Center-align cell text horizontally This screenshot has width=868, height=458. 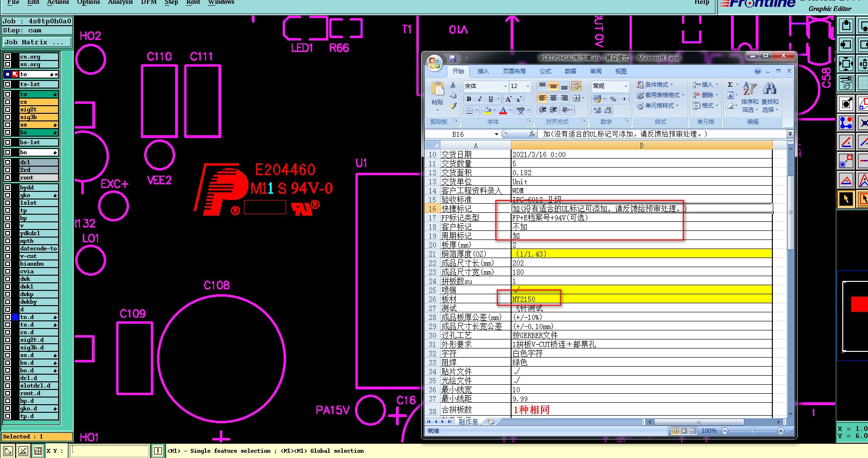tap(553, 98)
